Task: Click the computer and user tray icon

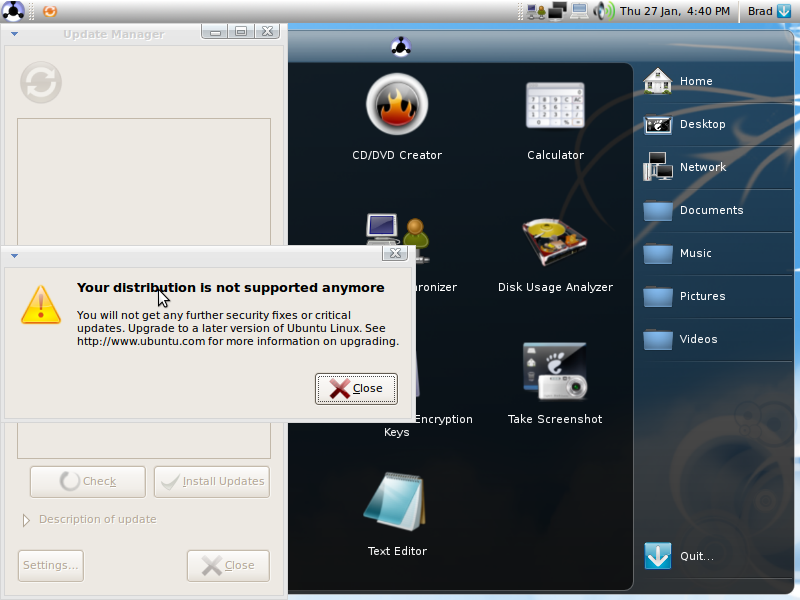Action: pos(536,11)
